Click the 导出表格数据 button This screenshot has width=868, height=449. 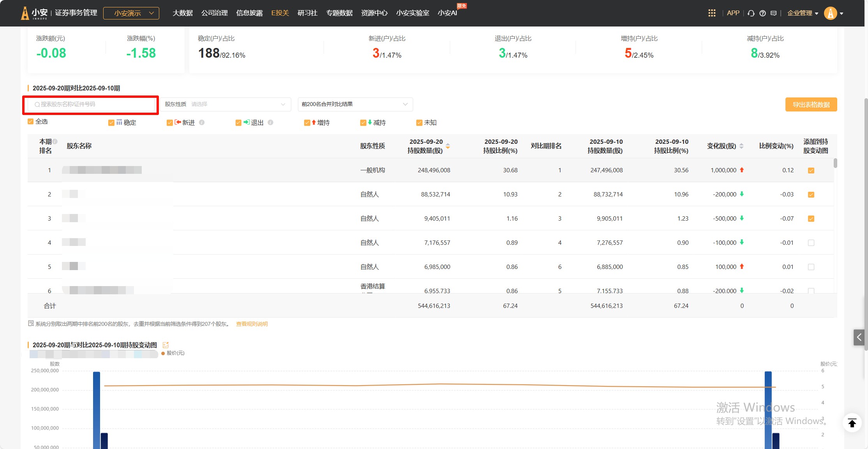point(811,104)
